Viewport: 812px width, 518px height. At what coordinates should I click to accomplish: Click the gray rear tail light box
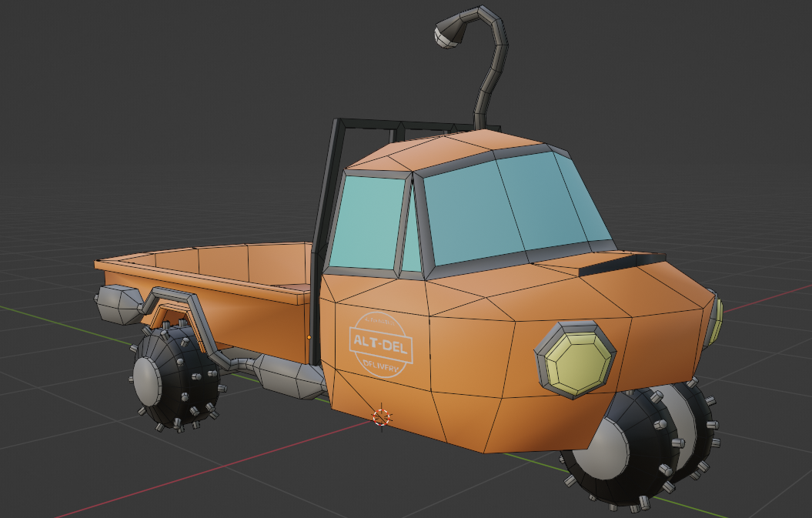coord(118,303)
